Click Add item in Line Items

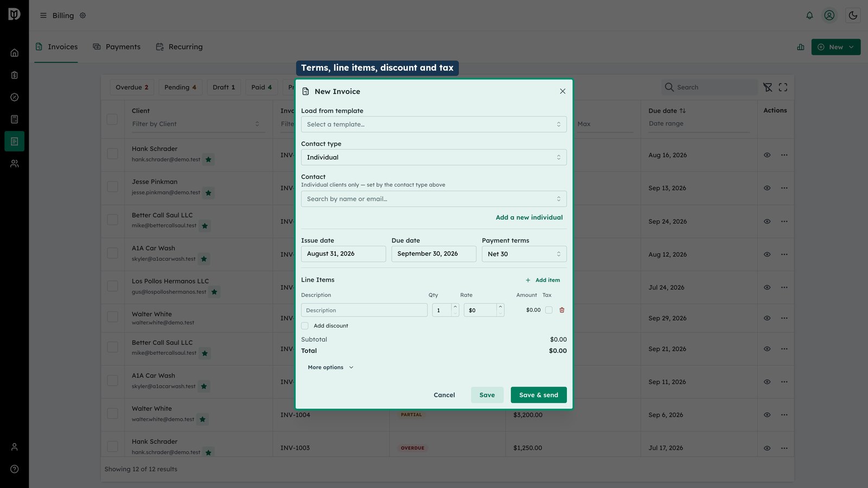[542, 280]
